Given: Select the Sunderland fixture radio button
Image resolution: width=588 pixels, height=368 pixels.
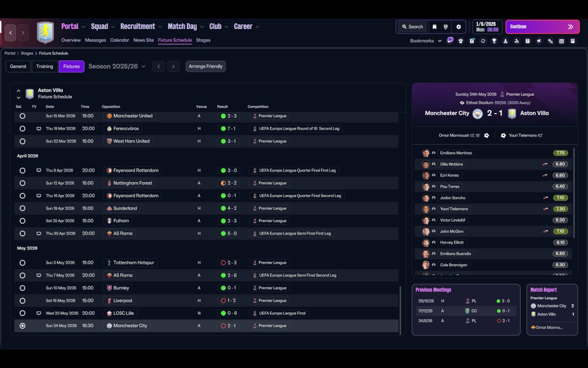Looking at the screenshot, I should tap(23, 208).
